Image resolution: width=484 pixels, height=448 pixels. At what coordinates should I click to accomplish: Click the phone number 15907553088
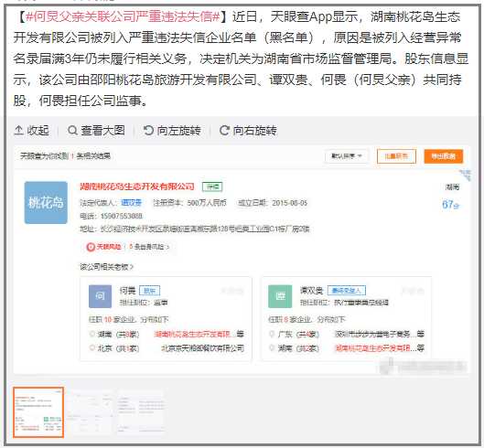(122, 216)
